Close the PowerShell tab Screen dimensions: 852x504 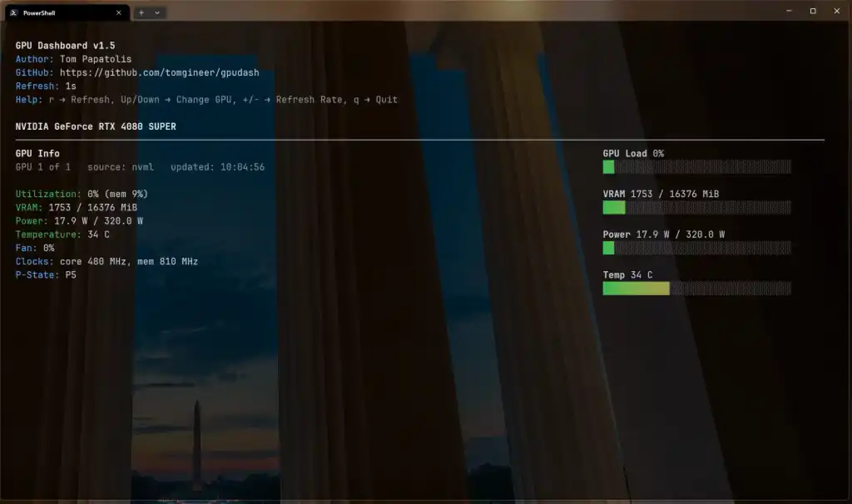point(119,13)
